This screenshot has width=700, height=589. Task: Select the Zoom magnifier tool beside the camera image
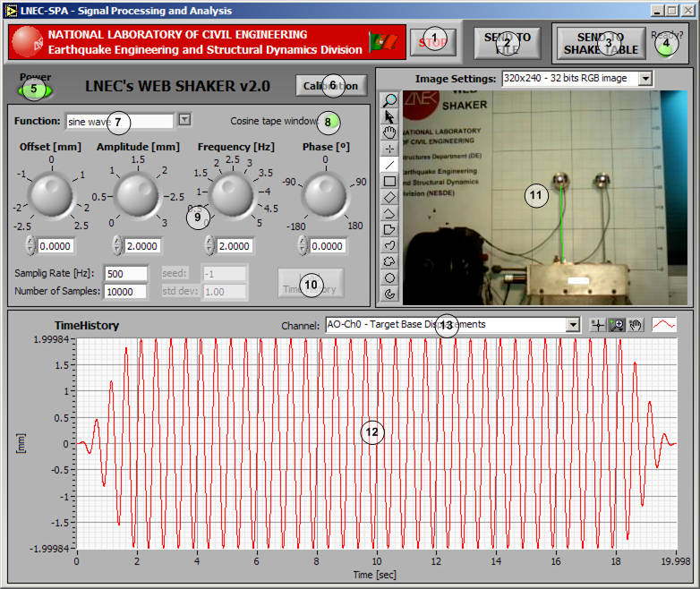389,100
